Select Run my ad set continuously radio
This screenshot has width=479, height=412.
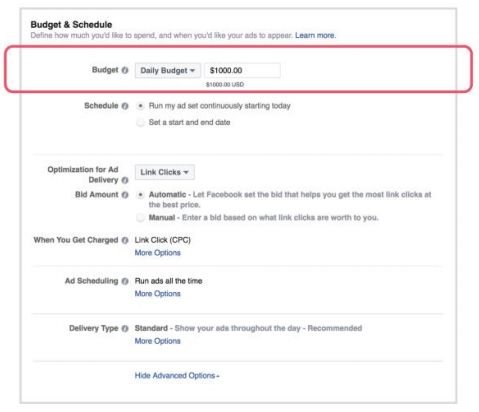coord(140,106)
